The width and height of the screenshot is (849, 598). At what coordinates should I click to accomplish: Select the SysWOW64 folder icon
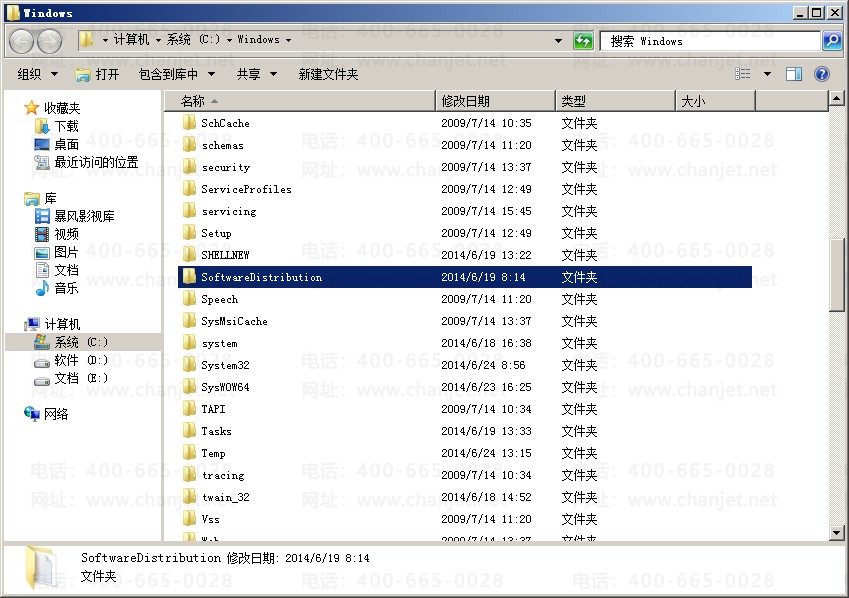click(x=189, y=387)
